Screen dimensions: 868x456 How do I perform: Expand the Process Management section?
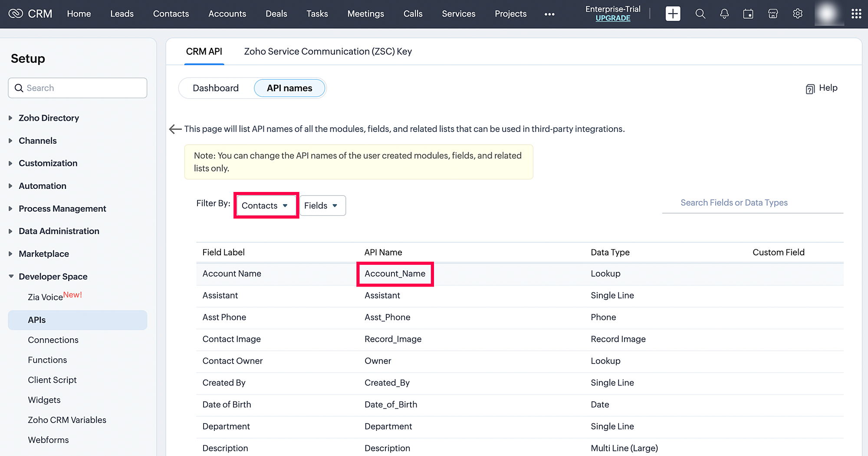[62, 209]
